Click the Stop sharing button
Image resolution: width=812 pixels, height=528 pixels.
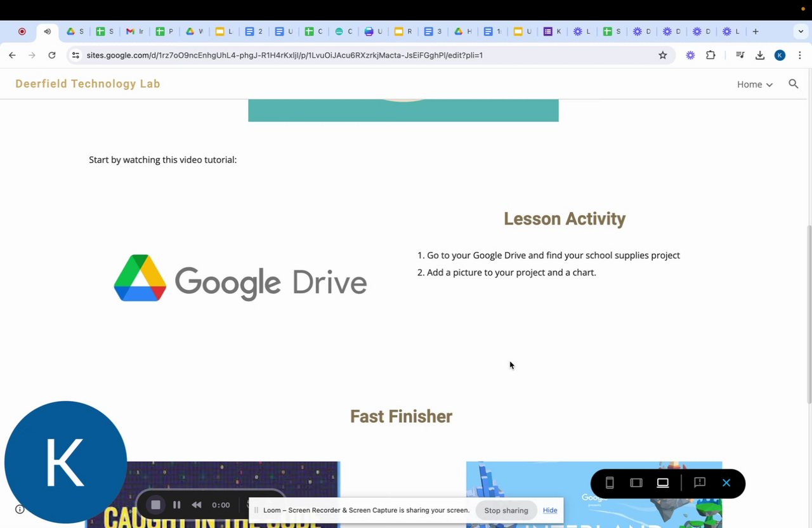[506, 510]
